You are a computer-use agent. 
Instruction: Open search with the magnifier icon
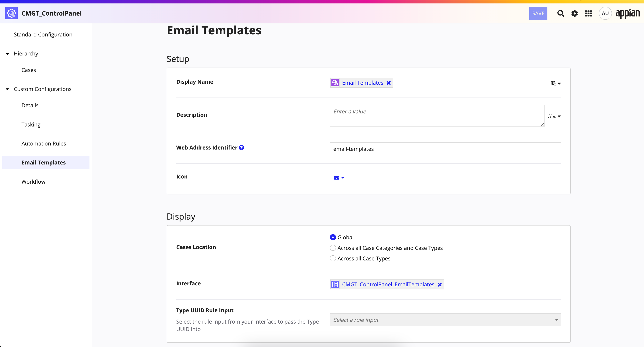click(560, 13)
